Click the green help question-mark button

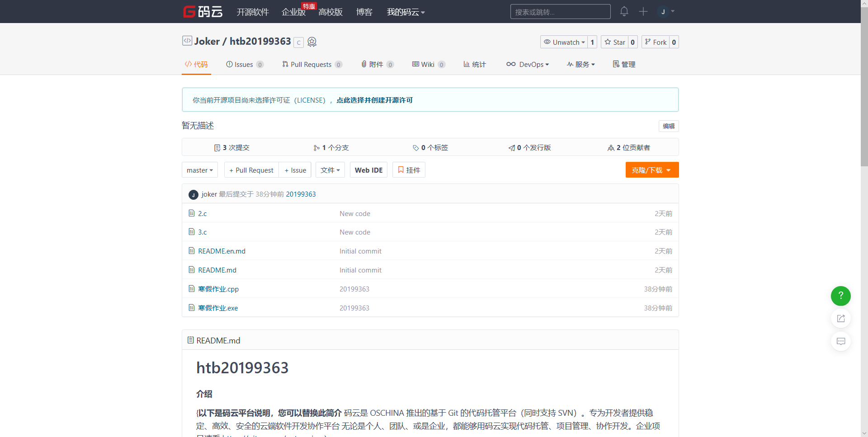(841, 296)
